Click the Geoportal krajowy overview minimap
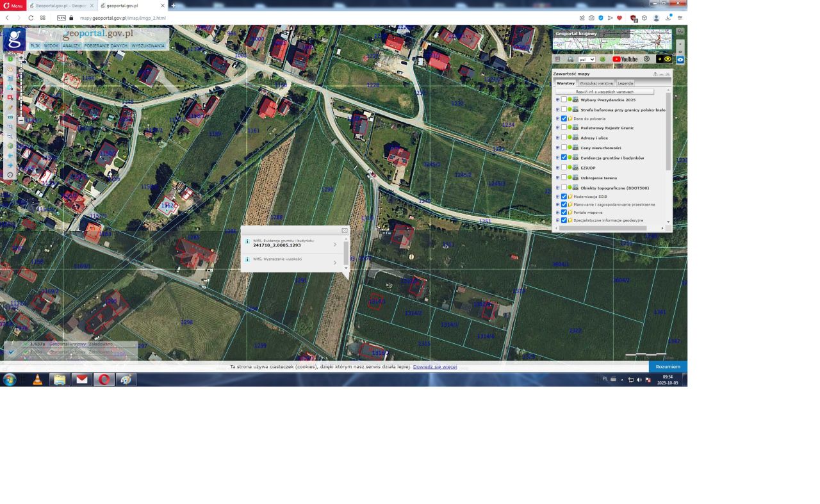 click(612, 42)
